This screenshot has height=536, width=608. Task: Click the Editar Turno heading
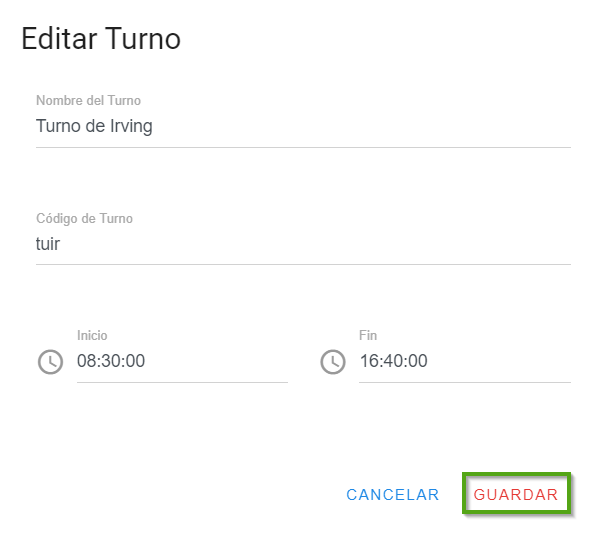(100, 39)
